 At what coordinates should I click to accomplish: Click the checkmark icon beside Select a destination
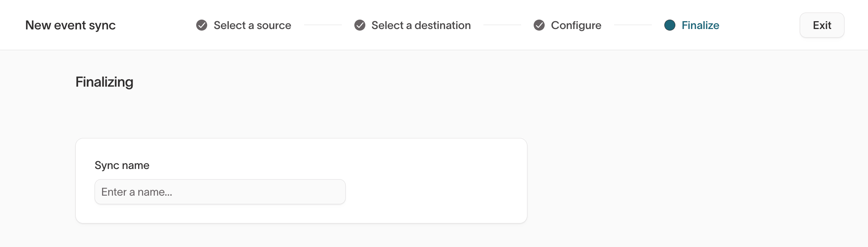pyautogui.click(x=360, y=25)
